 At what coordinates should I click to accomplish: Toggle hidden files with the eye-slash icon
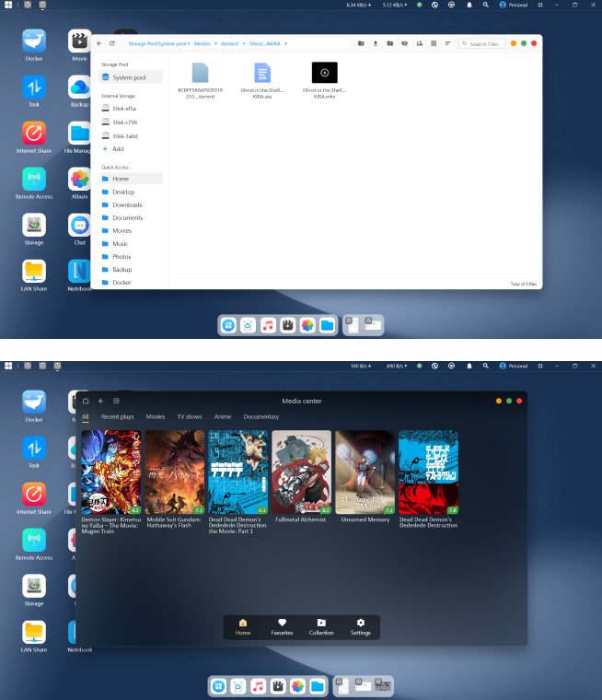click(x=404, y=43)
